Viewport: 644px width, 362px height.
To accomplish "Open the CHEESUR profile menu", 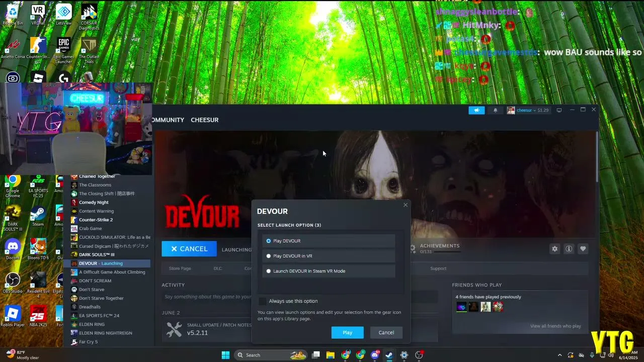I will coord(204,120).
